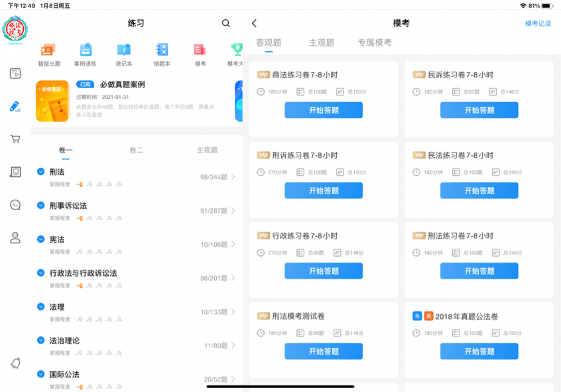561x392 pixels.
Task: Open the 必做真题案例 title
Action: (123, 84)
